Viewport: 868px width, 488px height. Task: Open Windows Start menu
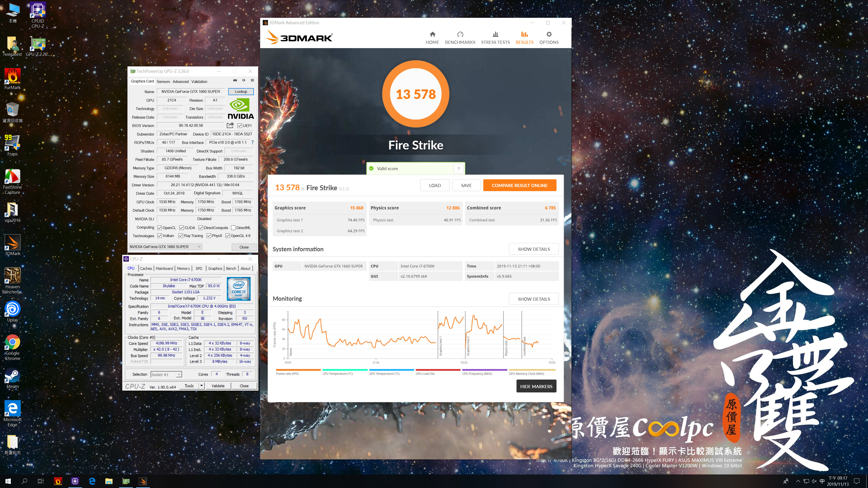[x=8, y=481]
